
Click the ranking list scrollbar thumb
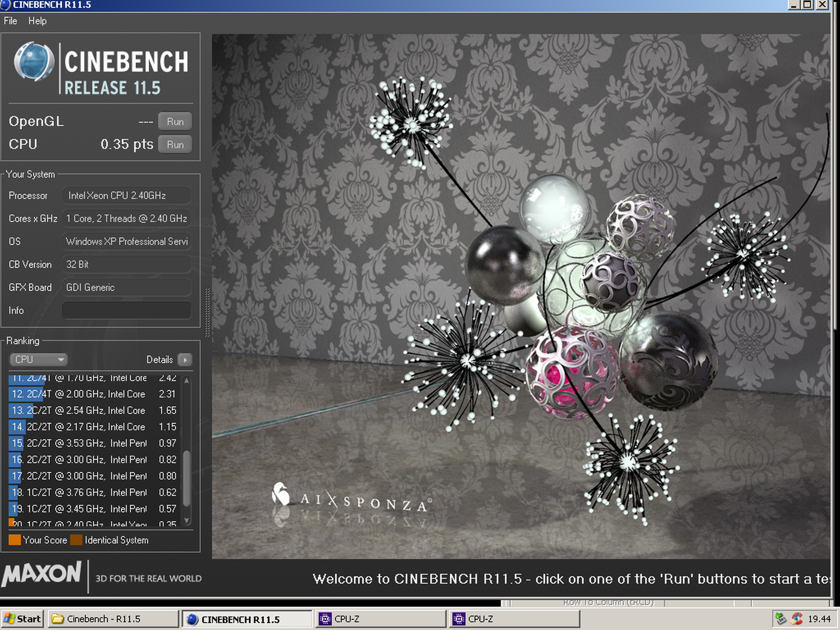click(x=187, y=478)
